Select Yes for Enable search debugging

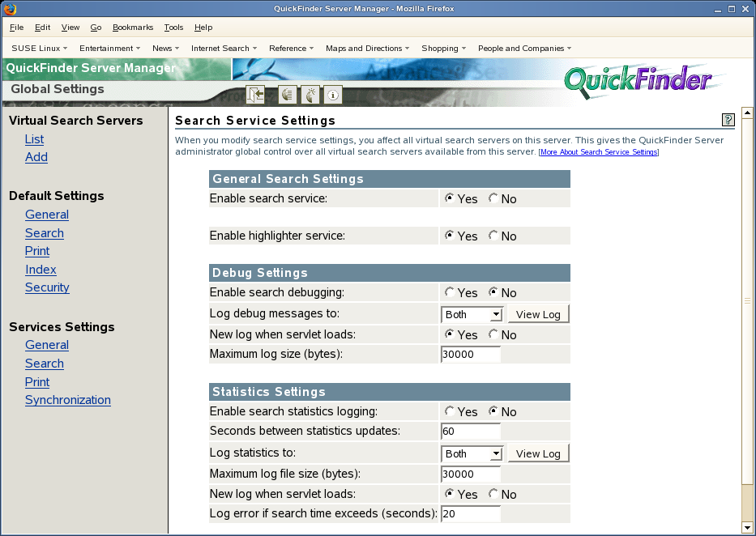pos(450,291)
